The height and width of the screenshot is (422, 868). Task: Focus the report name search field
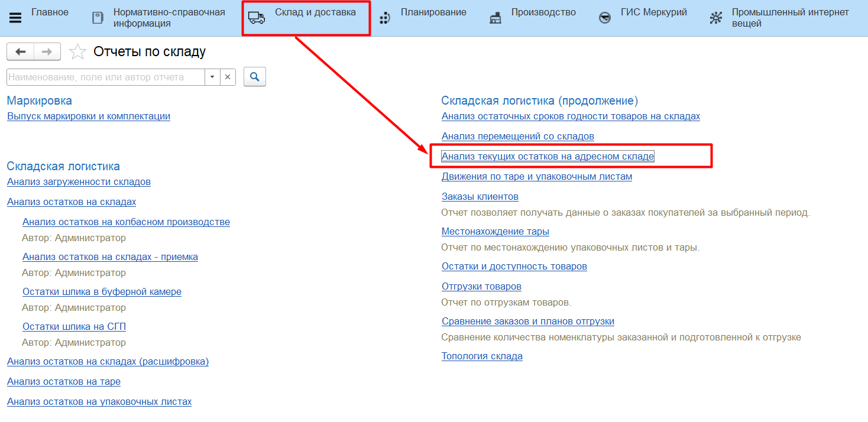pos(105,77)
